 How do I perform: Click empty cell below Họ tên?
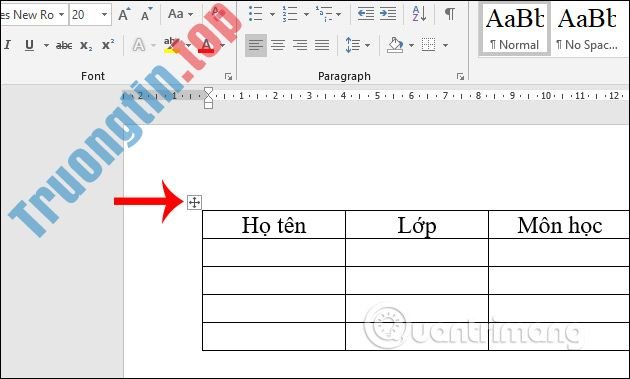(274, 252)
